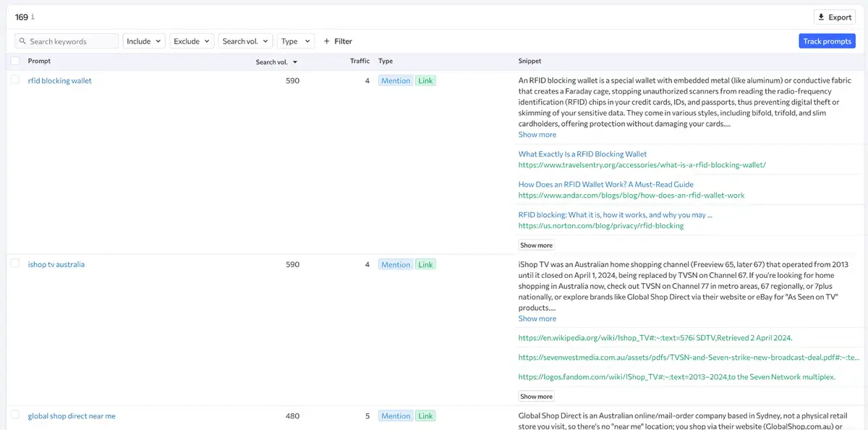The image size is (868, 430).
Task: Open the andar.com blog URL
Action: click(631, 195)
